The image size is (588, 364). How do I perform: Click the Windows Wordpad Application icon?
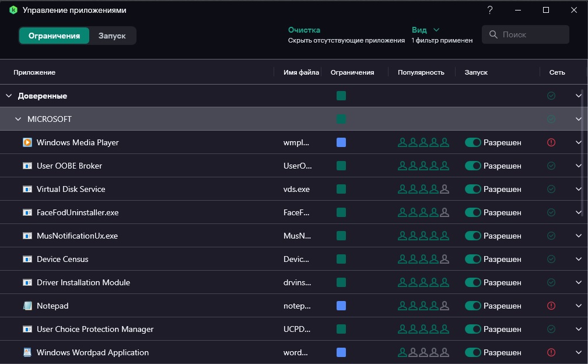(27, 352)
